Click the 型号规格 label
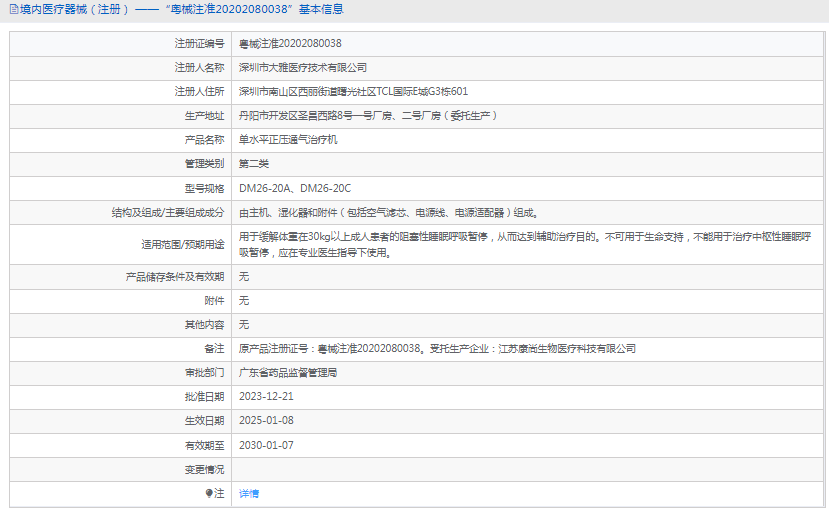Screen dimensions: 829x512 pyautogui.click(x=205, y=188)
